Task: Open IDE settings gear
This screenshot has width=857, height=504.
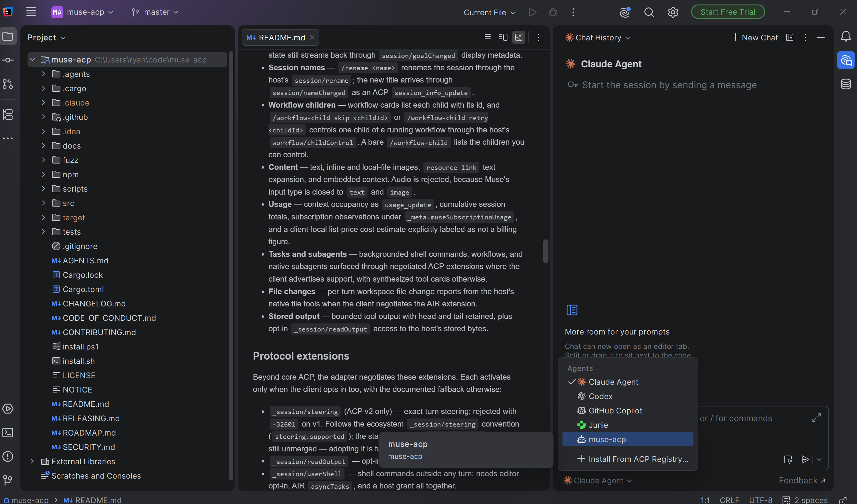Action: (x=673, y=12)
